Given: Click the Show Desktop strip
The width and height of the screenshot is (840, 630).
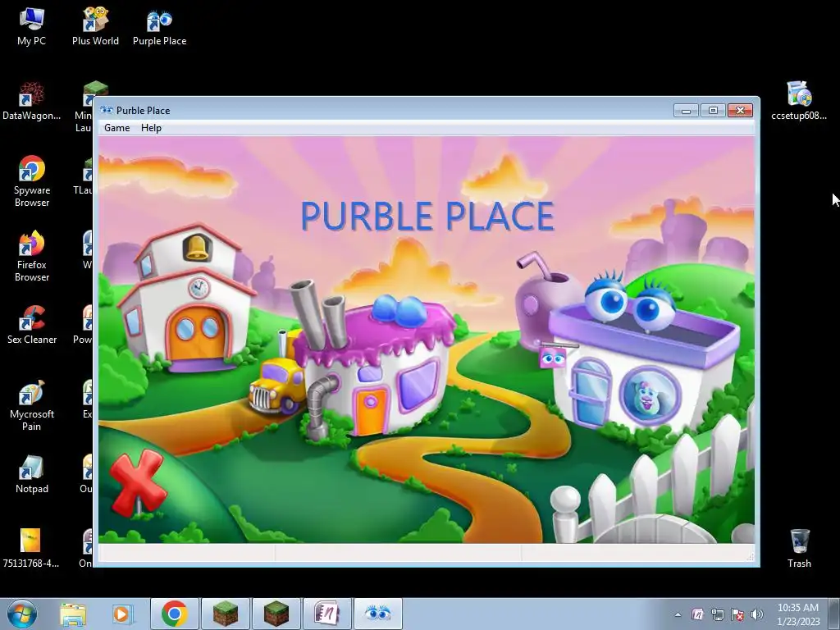Looking at the screenshot, I should point(834,614).
